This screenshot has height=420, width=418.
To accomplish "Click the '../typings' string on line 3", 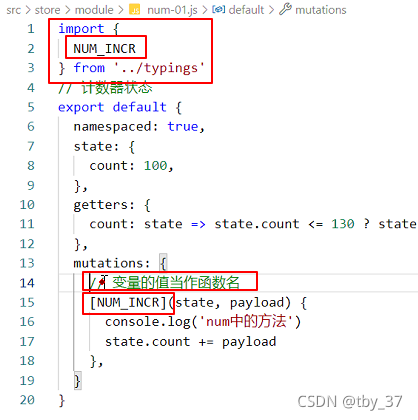I will tap(159, 68).
